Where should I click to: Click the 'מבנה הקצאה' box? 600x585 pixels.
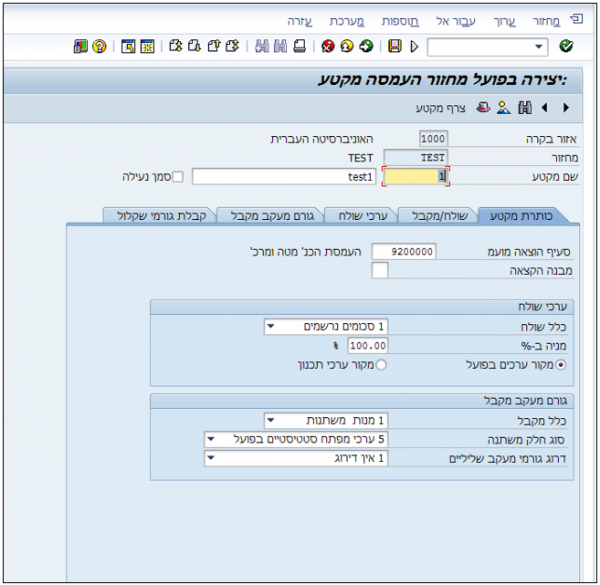pyautogui.click(x=380, y=270)
